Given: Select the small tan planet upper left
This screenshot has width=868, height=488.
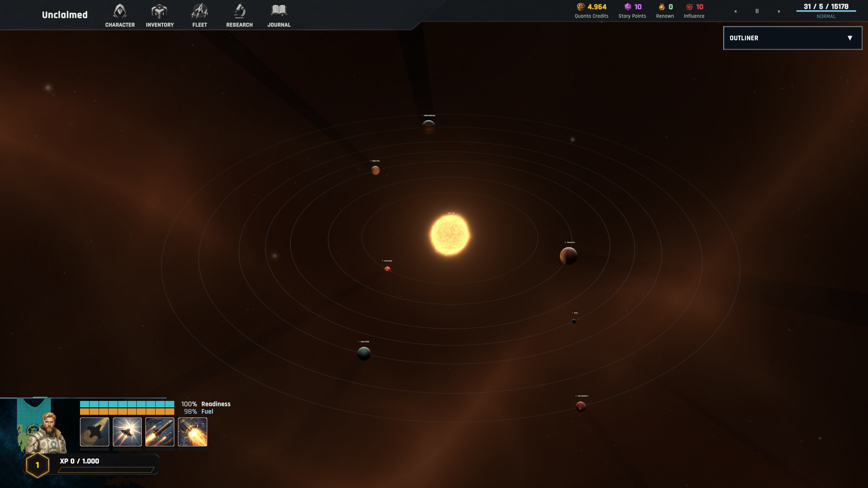Looking at the screenshot, I should (x=375, y=170).
